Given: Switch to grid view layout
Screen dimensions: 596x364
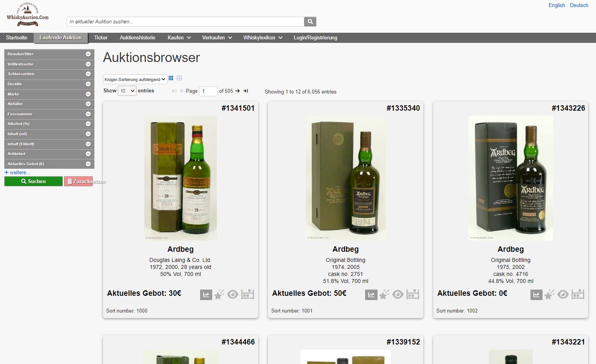Looking at the screenshot, I should click(x=171, y=78).
